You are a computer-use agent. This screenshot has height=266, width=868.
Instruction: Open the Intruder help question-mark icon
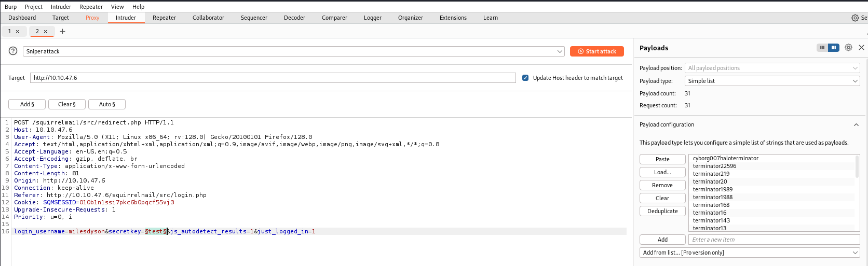coord(13,51)
